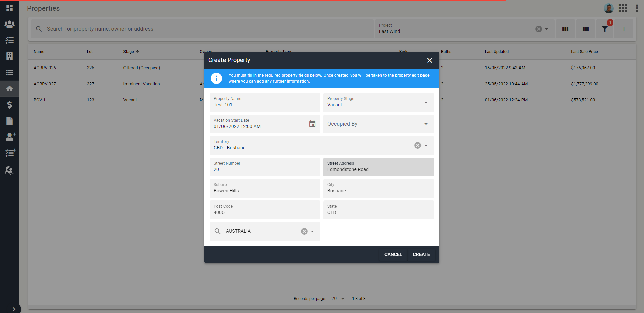
Task: Click CANCEL to dismiss the dialog
Action: (x=392, y=254)
